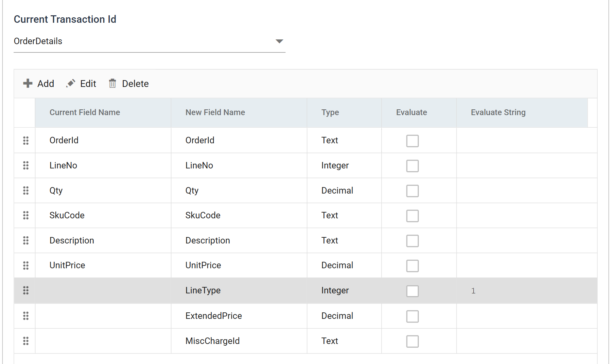Screen dimensions: 611x364
Task: Select the MiscChargeId new field name cell
Action: click(239, 341)
